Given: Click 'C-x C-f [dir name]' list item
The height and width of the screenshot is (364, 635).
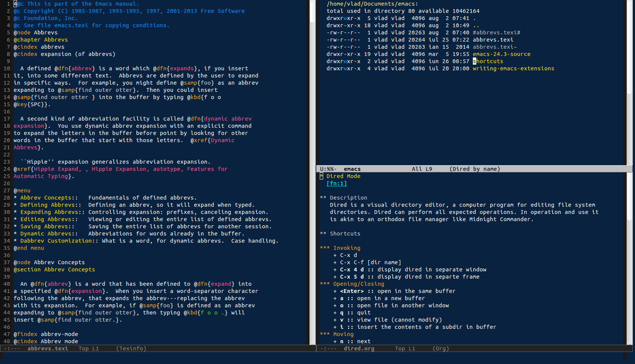Looking at the screenshot, I should point(367,262).
